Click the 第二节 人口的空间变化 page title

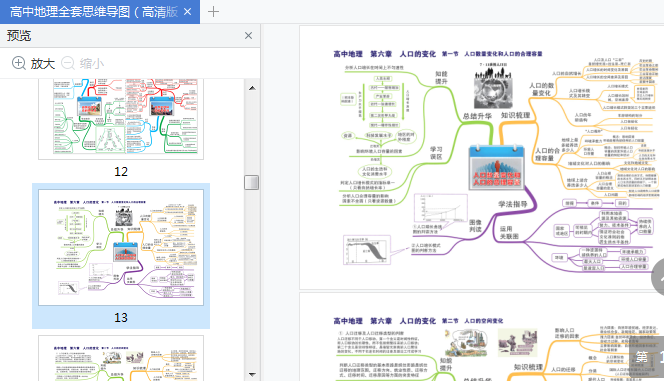[x=473, y=321]
